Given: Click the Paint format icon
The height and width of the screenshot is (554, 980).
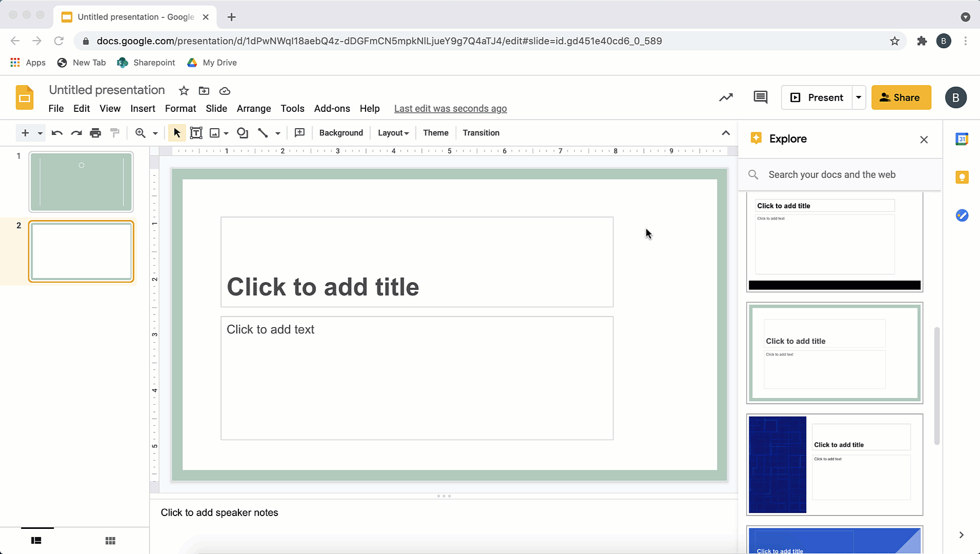Looking at the screenshot, I should click(115, 133).
